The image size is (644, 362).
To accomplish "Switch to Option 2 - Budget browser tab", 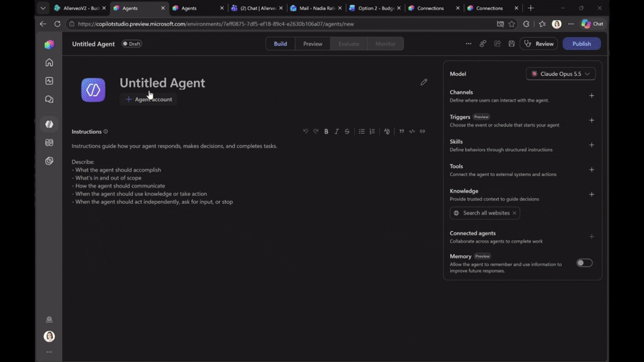I will [x=375, y=8].
